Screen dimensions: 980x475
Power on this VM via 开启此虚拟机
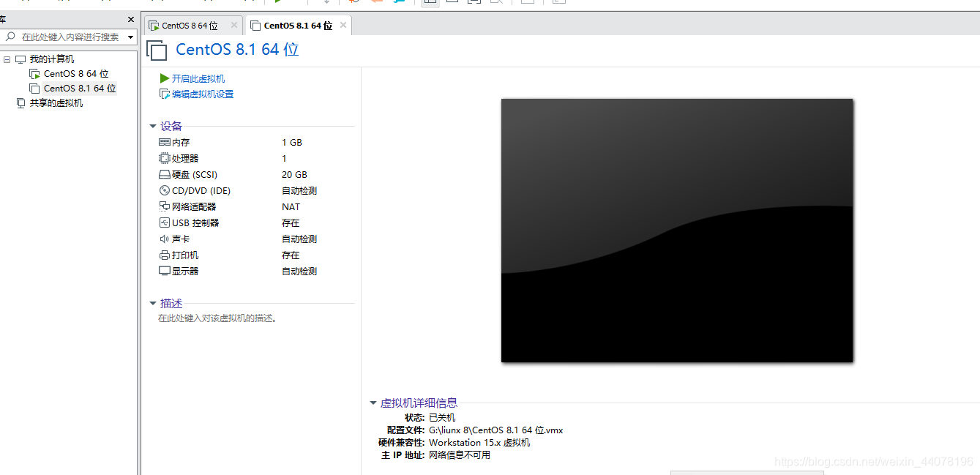coord(192,78)
